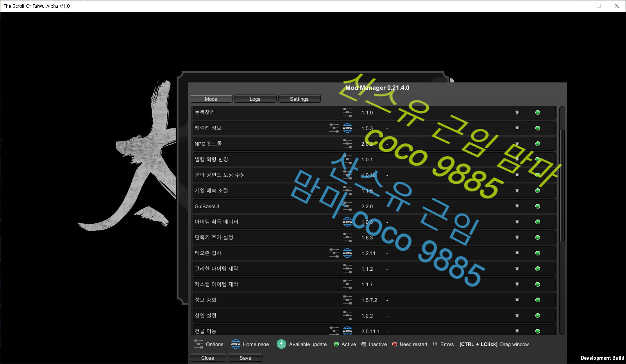This screenshot has height=364, width=626.
Task: Open options for NPC 컨트롤 mod
Action: coord(347,144)
